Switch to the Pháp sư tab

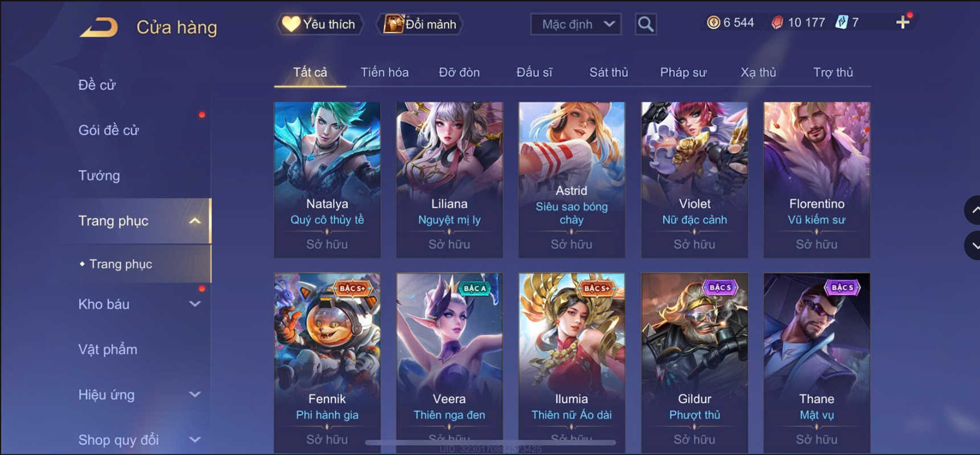coord(683,72)
